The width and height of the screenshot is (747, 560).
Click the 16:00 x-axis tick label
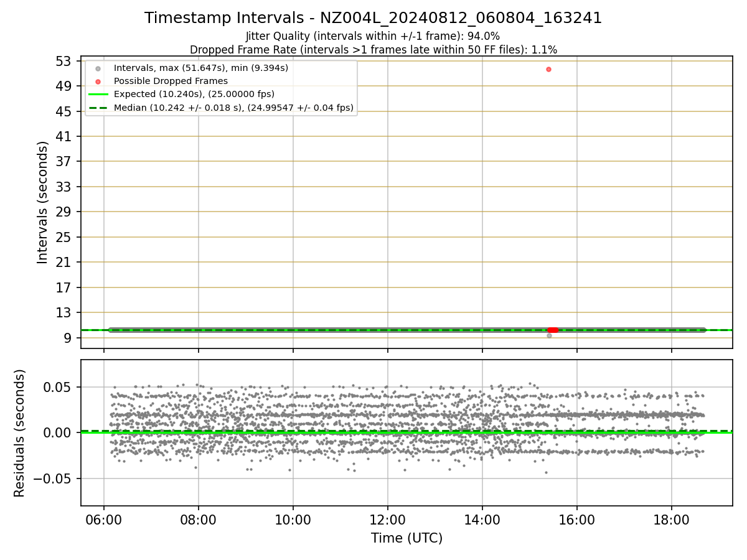coord(576,519)
